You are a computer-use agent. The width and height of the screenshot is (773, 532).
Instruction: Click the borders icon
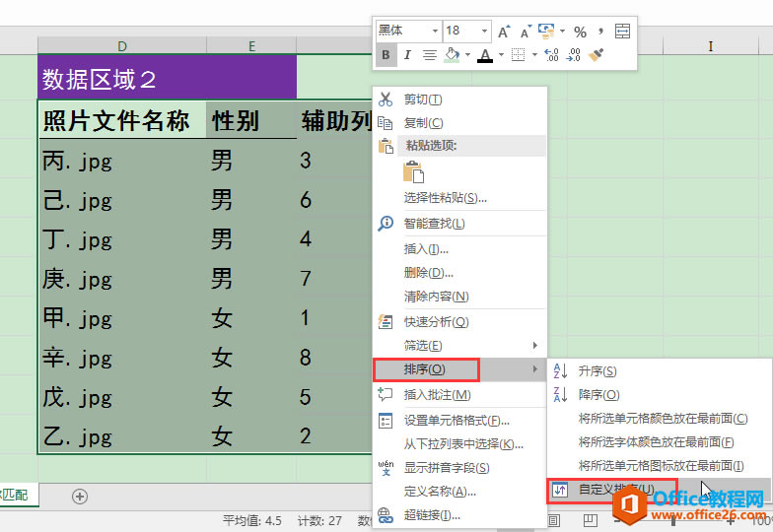518,55
